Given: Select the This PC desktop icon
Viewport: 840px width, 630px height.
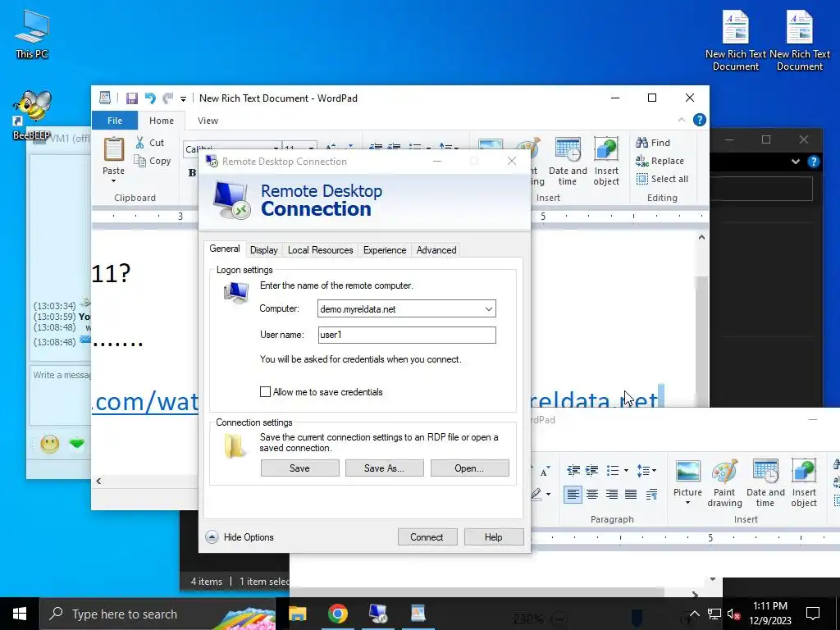Looking at the screenshot, I should coord(32,34).
